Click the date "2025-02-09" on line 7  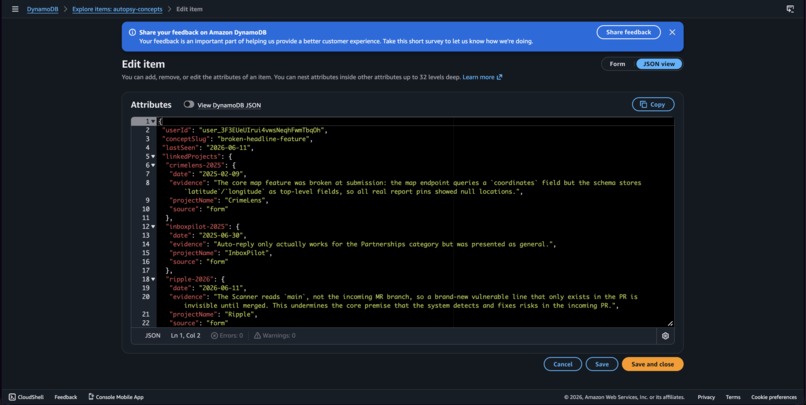tap(222, 174)
